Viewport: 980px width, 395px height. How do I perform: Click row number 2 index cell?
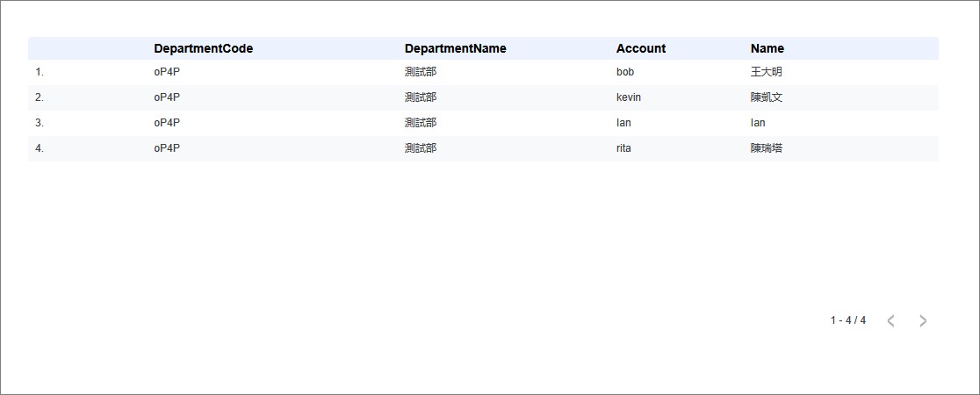40,97
